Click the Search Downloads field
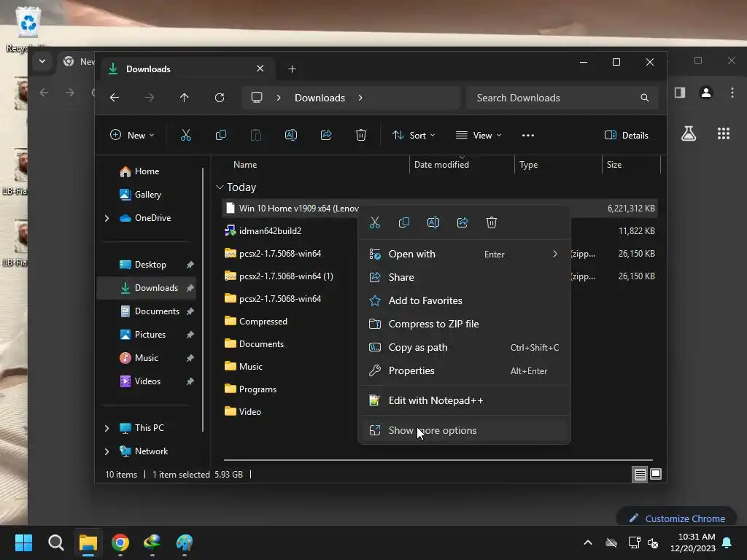The image size is (747, 560). [562, 98]
